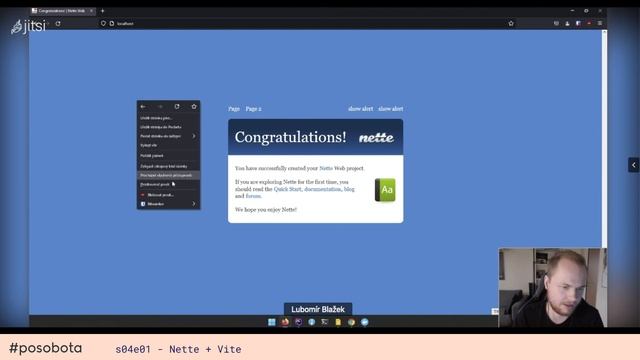The height and width of the screenshot is (360, 640).
Task: Select the Vybrat vše menu entry
Action: (168, 145)
